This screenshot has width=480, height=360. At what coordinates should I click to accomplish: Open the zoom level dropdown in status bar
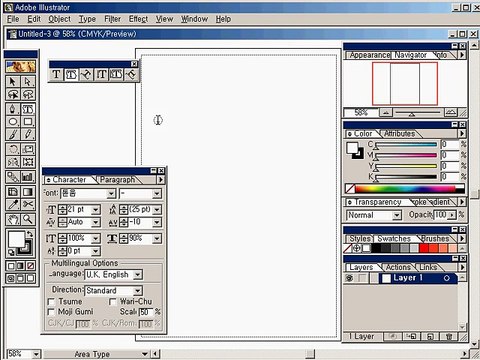pos(36,354)
